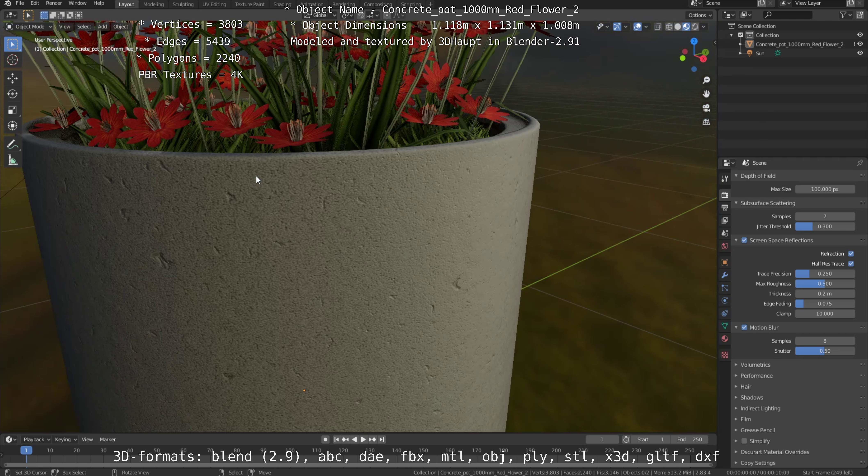The height and width of the screenshot is (476, 868).
Task: Switch to Rendered viewport shading
Action: click(x=695, y=27)
